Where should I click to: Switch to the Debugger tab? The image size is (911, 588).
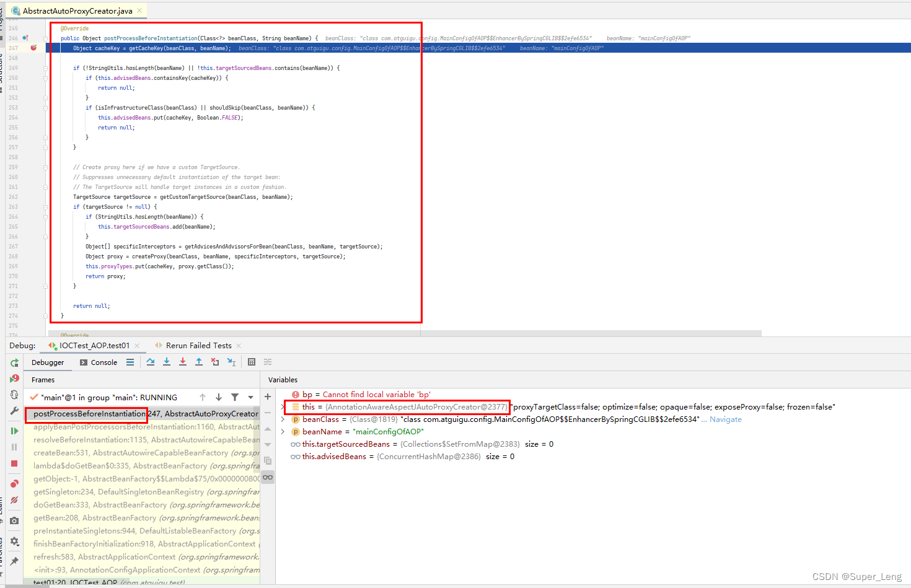point(48,362)
